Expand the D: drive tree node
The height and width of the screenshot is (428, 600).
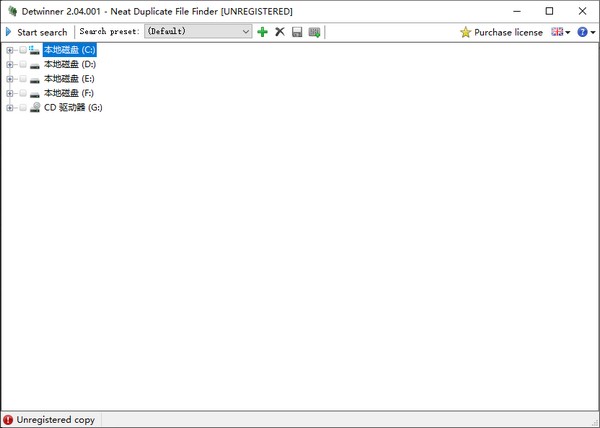click(x=10, y=65)
